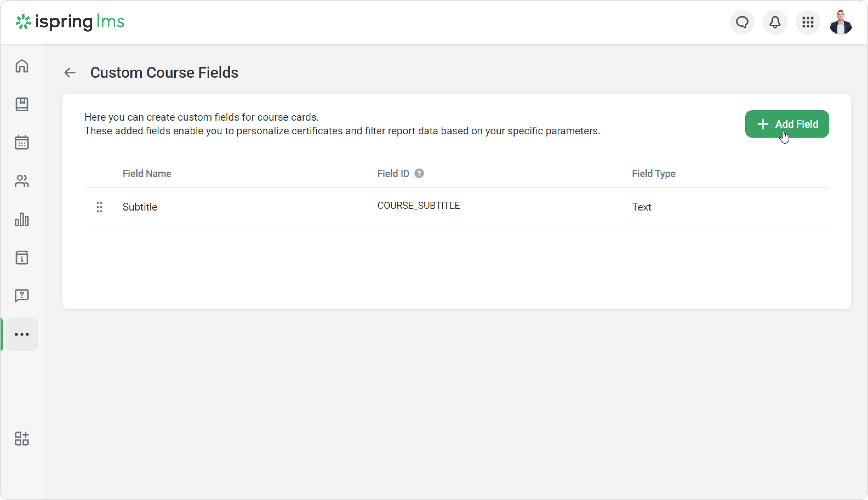Click the Add Field button
Image resolution: width=868 pixels, height=500 pixels.
(x=787, y=124)
